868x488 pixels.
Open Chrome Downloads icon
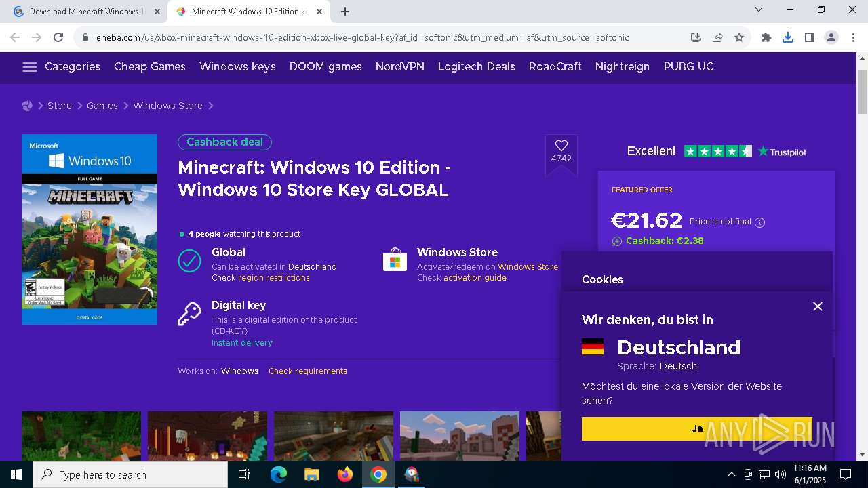(x=788, y=37)
